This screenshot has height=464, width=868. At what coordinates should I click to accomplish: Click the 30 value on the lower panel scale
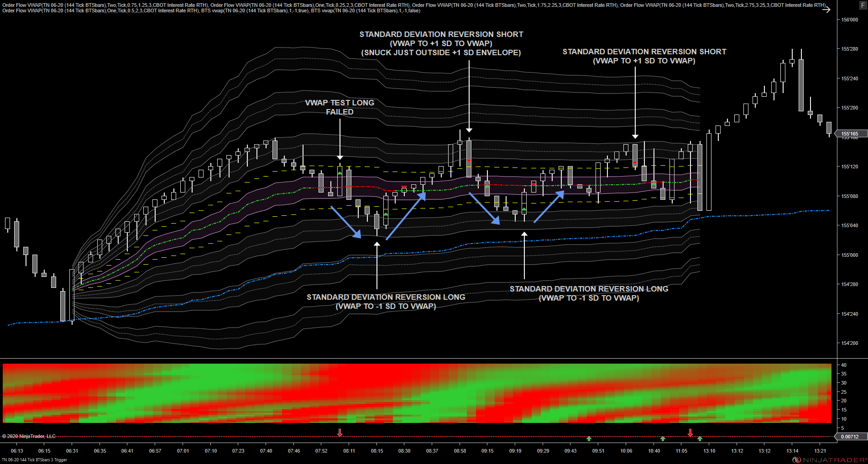coord(844,383)
